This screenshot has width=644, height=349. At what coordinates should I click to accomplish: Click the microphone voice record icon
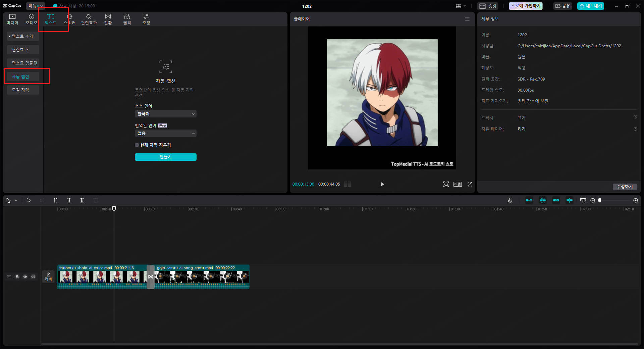(x=510, y=200)
